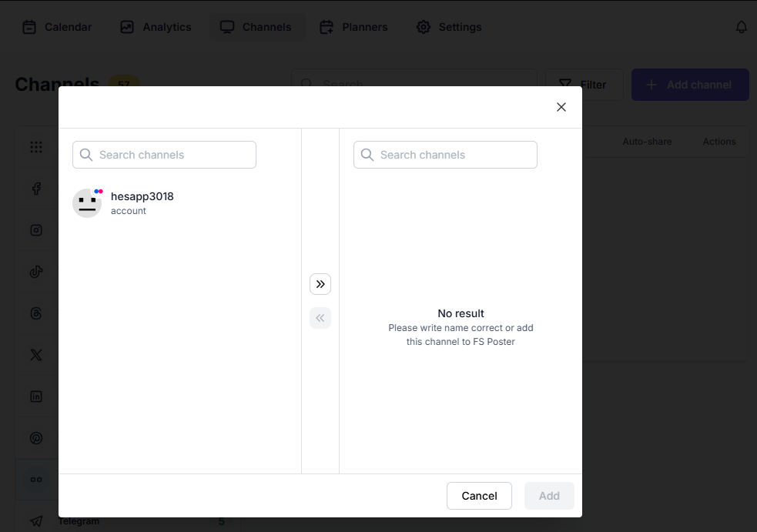757x532 pixels.
Task: Select the hesapp3018 account channel
Action: pyautogui.click(x=142, y=202)
